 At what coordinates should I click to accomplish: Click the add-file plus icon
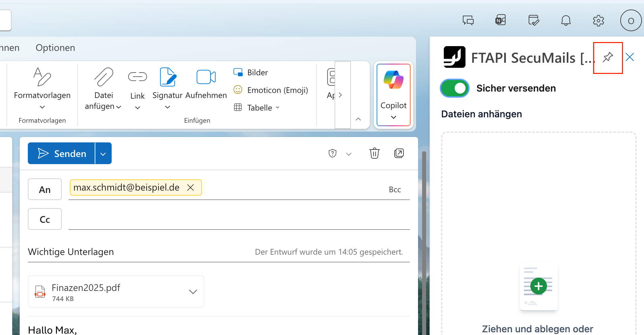click(538, 286)
